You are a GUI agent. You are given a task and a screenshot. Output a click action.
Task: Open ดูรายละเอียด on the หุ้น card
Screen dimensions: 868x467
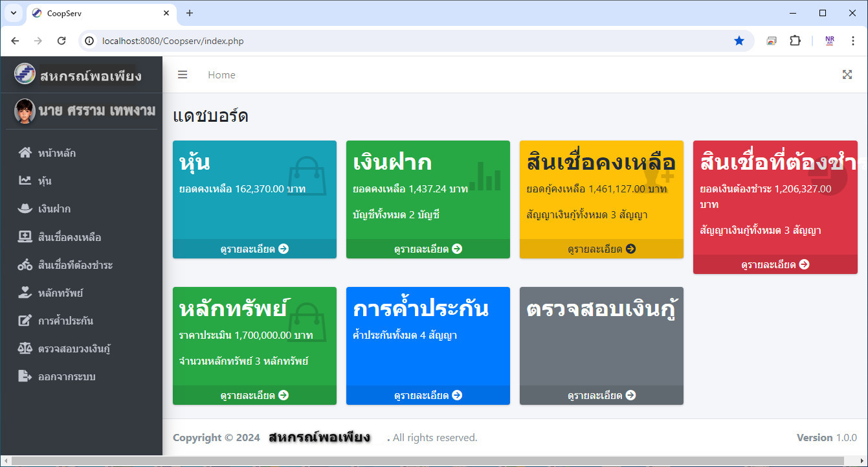point(254,249)
